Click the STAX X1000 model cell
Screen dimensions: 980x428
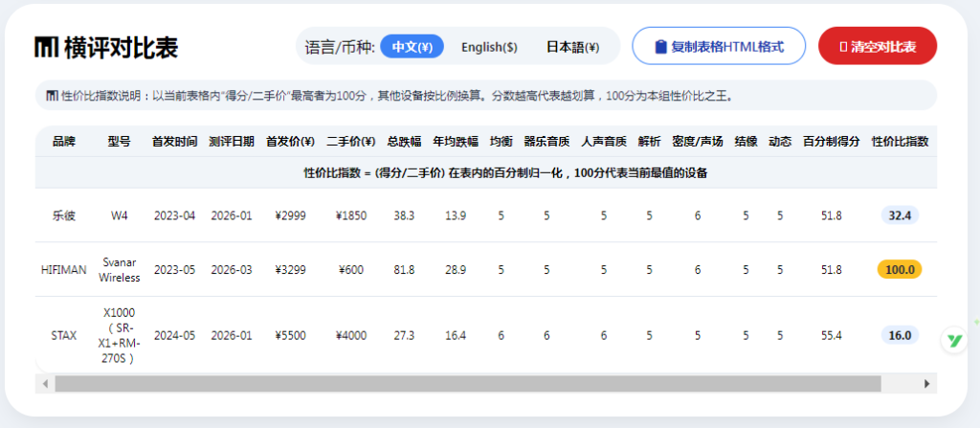point(119,335)
